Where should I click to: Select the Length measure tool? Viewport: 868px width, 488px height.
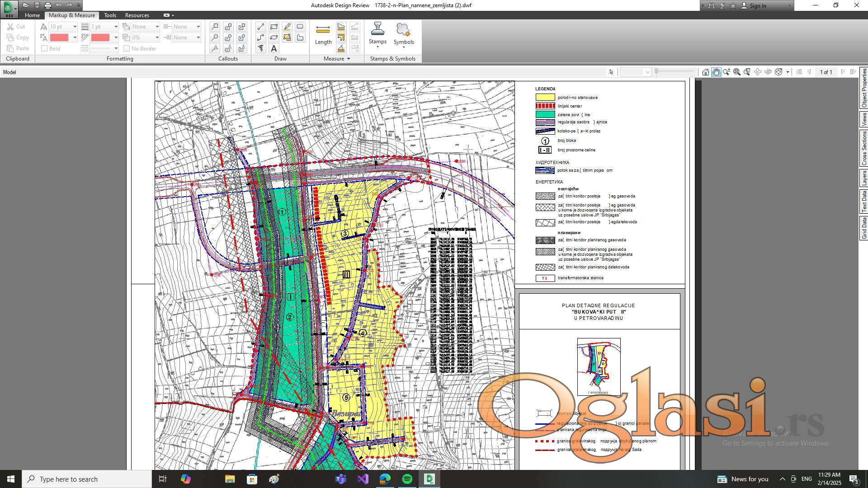pyautogui.click(x=323, y=34)
